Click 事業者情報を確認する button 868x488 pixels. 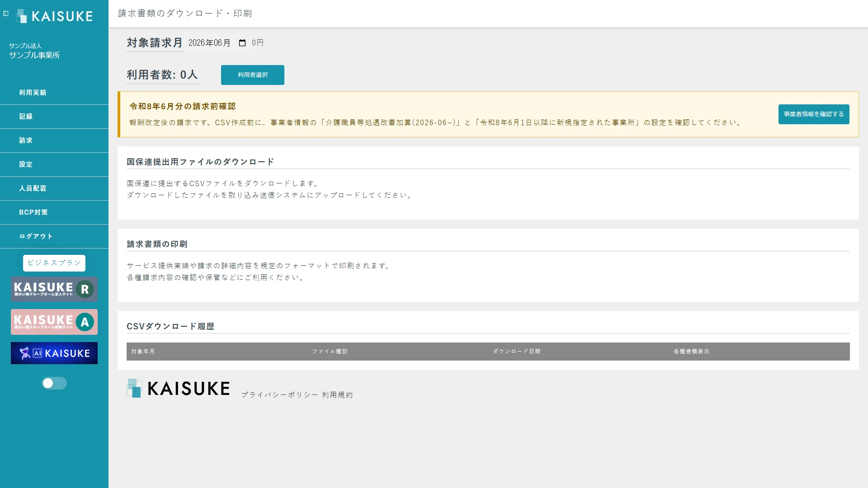[x=814, y=114]
